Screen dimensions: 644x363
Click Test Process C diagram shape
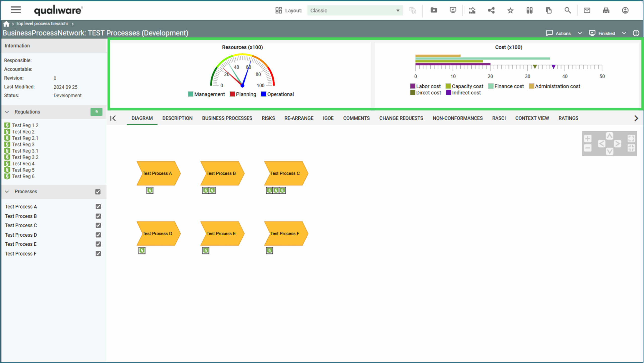285,173
